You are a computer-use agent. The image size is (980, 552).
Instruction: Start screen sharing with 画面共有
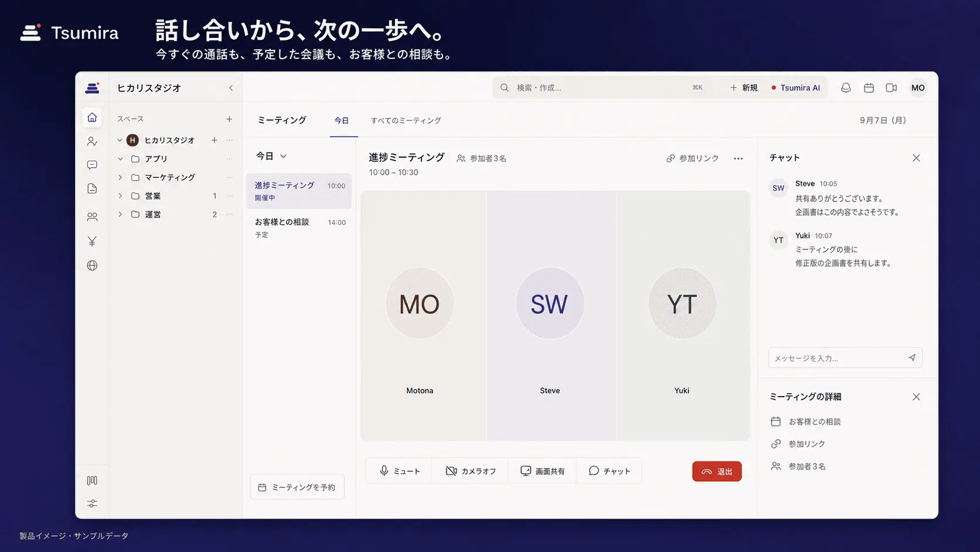[543, 471]
